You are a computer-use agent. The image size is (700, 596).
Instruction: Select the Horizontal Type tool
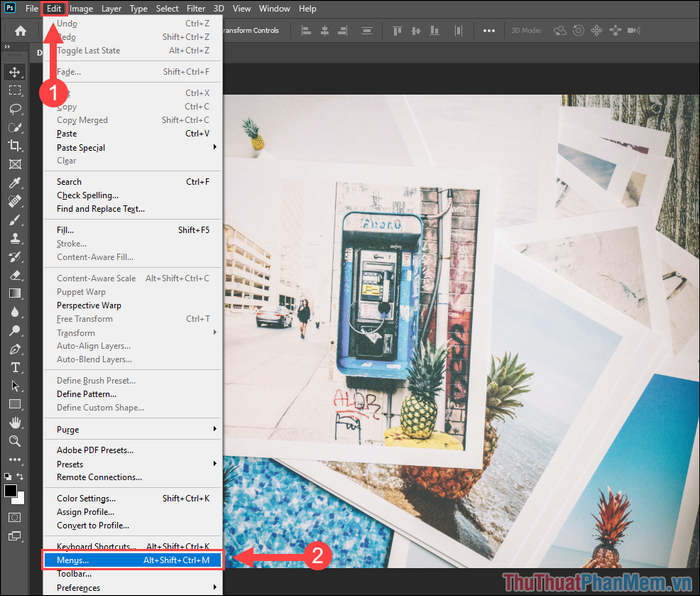tap(15, 367)
